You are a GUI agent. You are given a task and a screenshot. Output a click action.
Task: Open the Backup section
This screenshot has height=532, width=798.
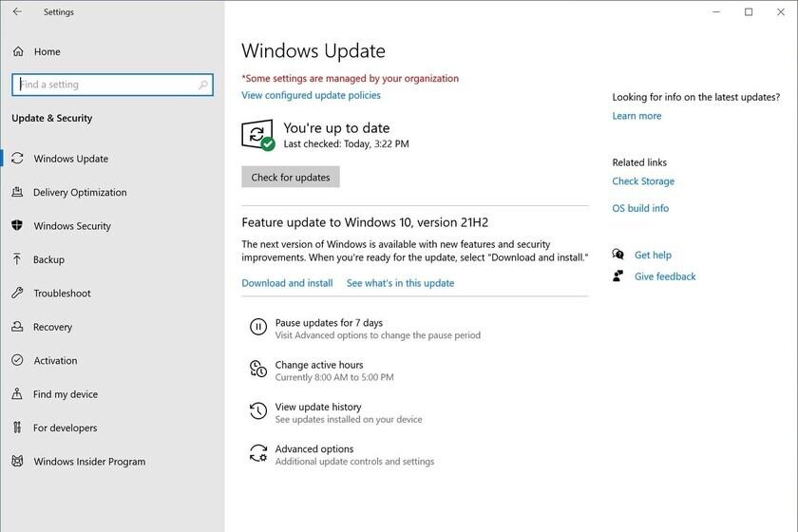(48, 259)
